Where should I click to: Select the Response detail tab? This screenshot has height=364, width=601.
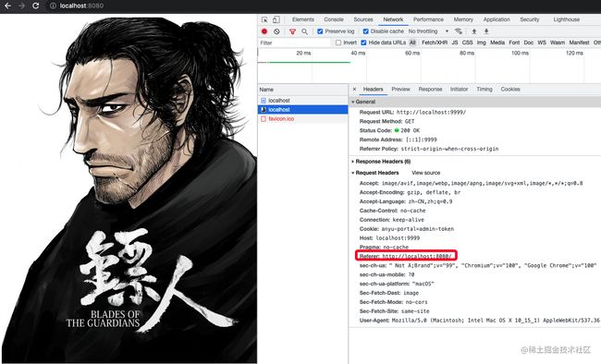[430, 89]
